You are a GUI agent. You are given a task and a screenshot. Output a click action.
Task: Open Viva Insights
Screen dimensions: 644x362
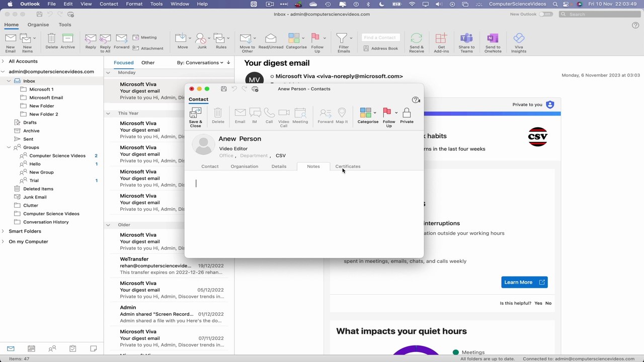click(519, 43)
